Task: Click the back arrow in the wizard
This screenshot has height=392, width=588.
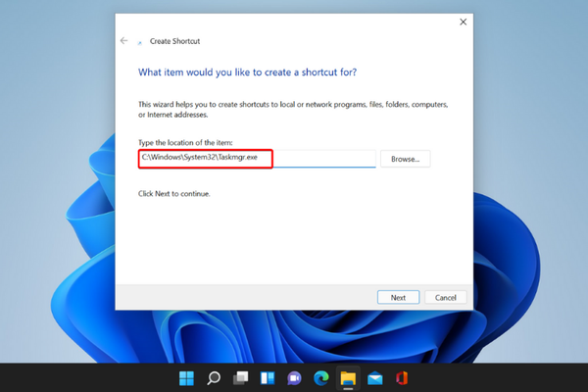Action: 124,41
